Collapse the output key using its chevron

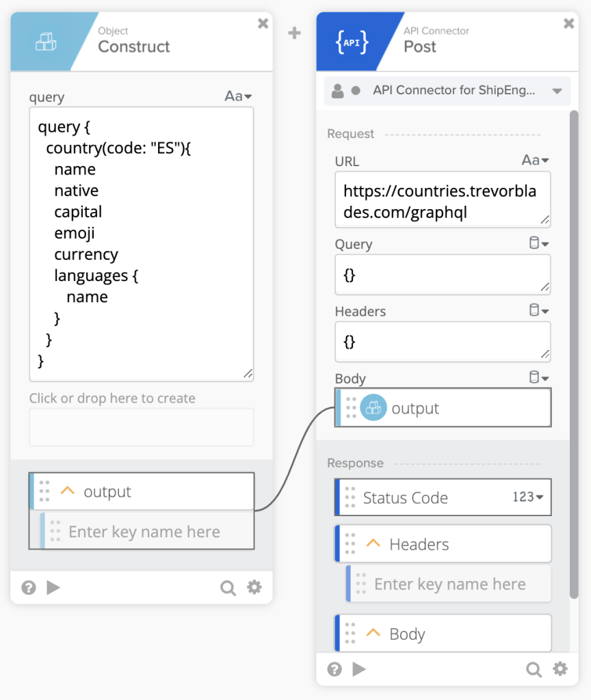67,490
